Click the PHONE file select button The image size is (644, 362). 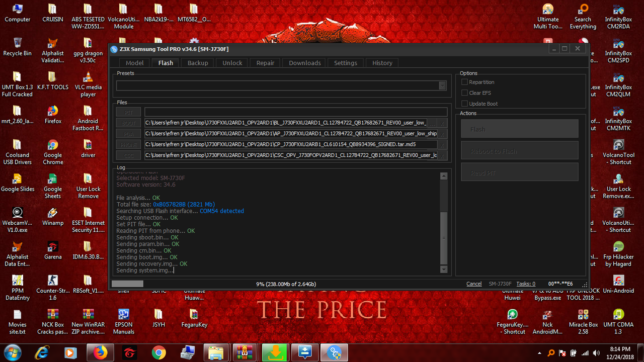pyautogui.click(x=129, y=144)
